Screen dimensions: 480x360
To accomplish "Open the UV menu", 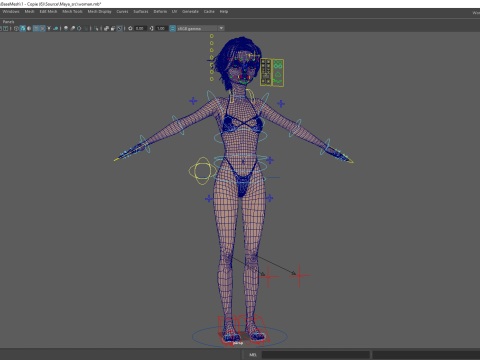I will pos(174,12).
